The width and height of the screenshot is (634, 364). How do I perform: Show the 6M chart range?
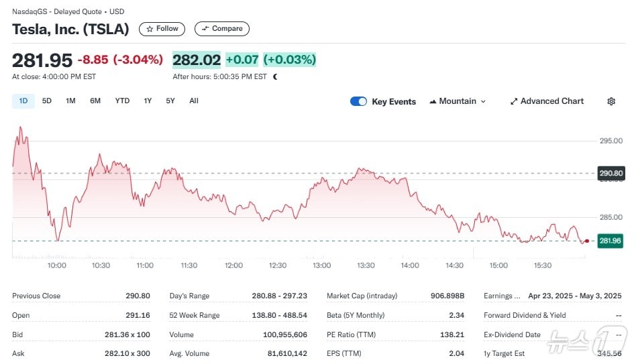pyautogui.click(x=95, y=101)
